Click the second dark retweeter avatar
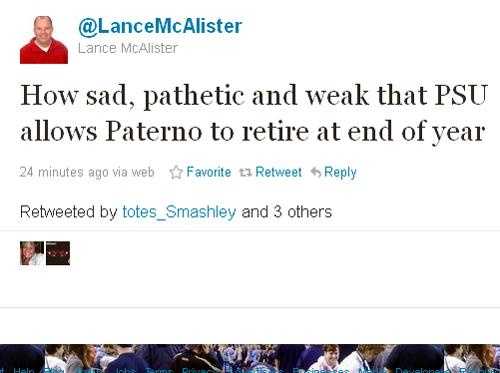Viewport: 500px width, 373px height. tap(58, 253)
